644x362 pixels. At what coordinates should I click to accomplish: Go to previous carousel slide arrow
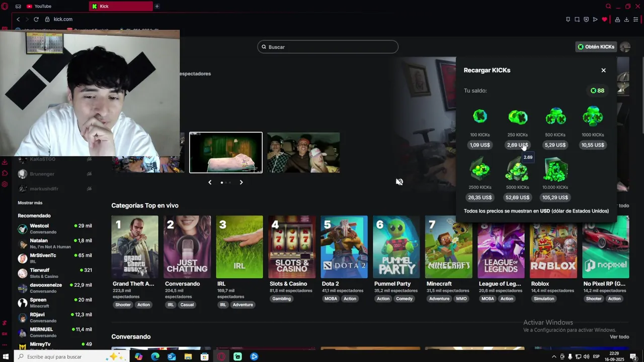point(210,183)
